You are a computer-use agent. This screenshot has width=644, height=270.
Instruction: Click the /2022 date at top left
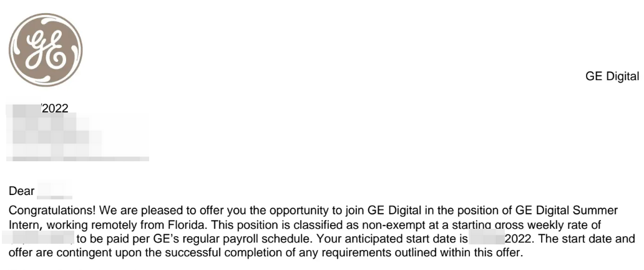coord(55,109)
